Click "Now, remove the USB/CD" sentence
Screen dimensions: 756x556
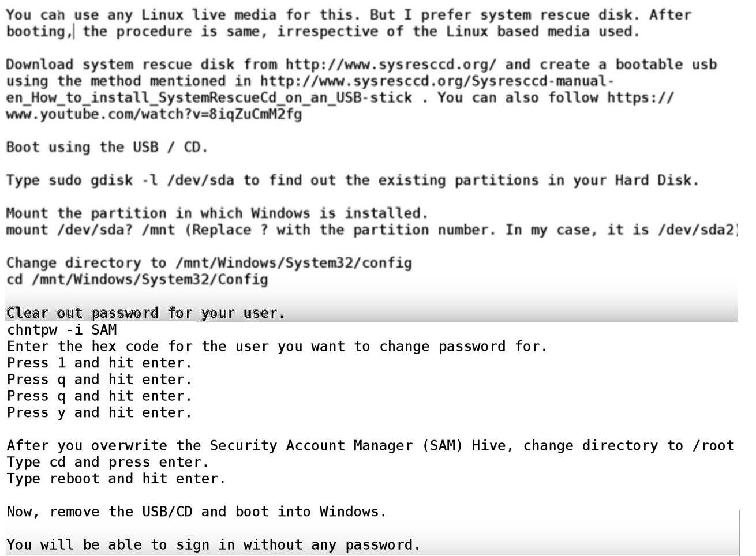(196, 512)
